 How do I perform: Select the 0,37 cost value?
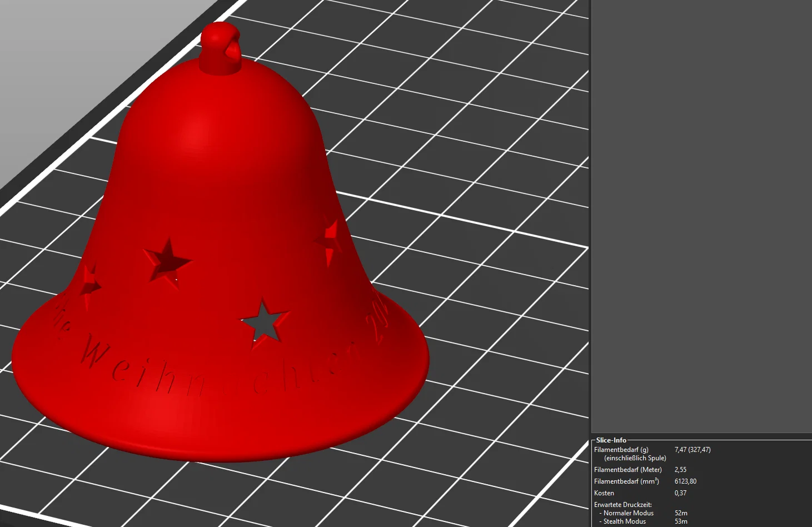[x=681, y=493]
